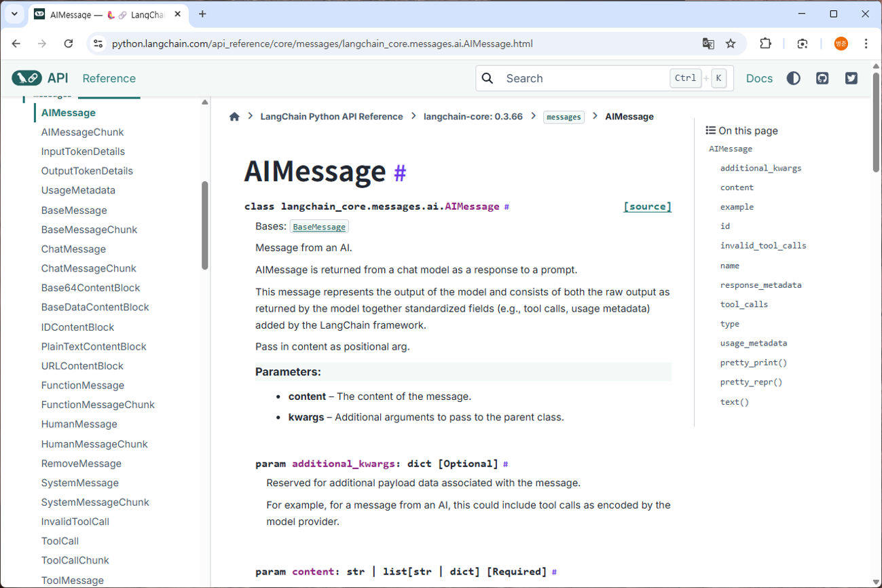Go to IDContentBlock in the sidebar
The width and height of the screenshot is (882, 588).
click(x=77, y=327)
